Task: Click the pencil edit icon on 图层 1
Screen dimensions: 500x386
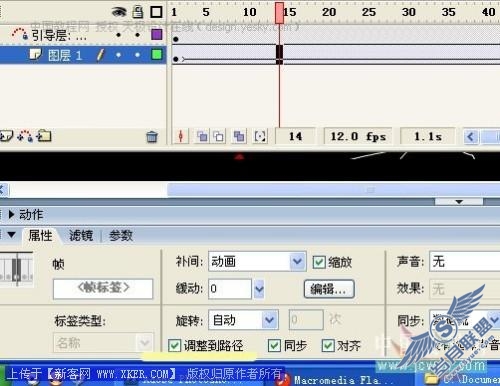Action: pyautogui.click(x=100, y=55)
